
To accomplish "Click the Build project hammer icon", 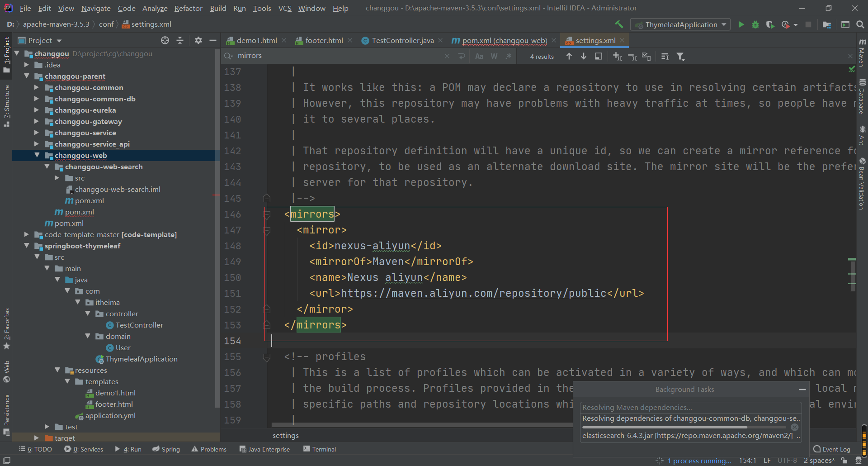I will [619, 24].
